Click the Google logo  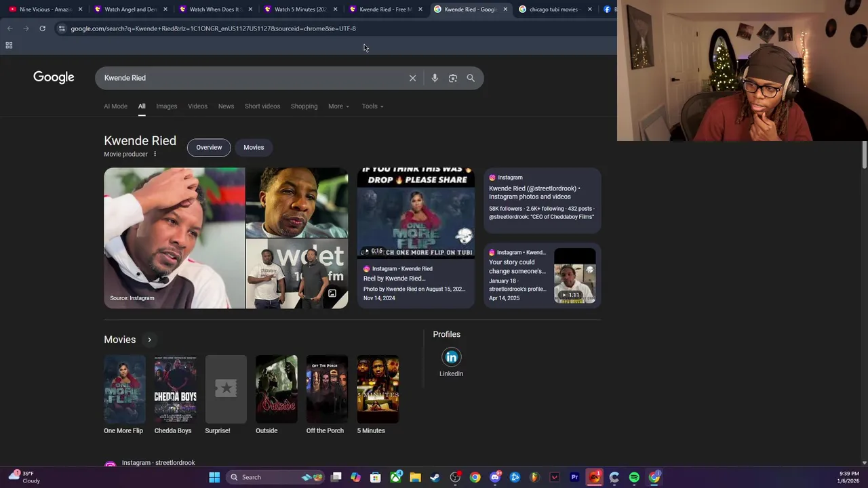(x=54, y=77)
